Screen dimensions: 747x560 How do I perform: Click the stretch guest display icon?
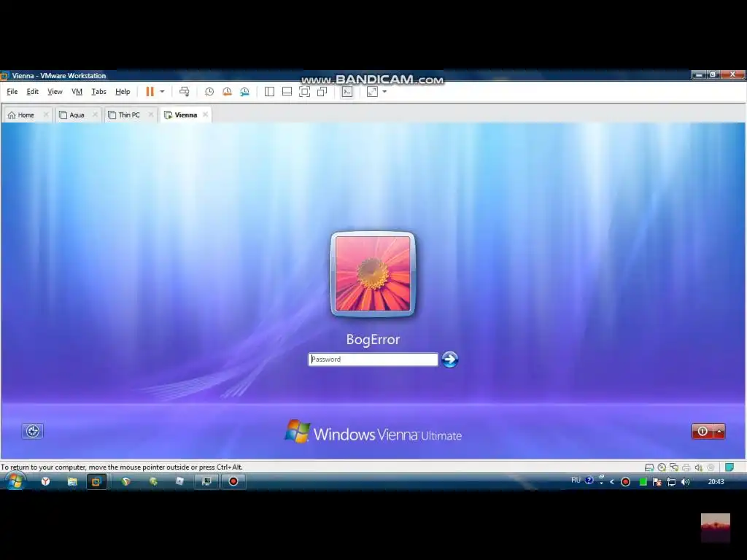pyautogui.click(x=372, y=91)
